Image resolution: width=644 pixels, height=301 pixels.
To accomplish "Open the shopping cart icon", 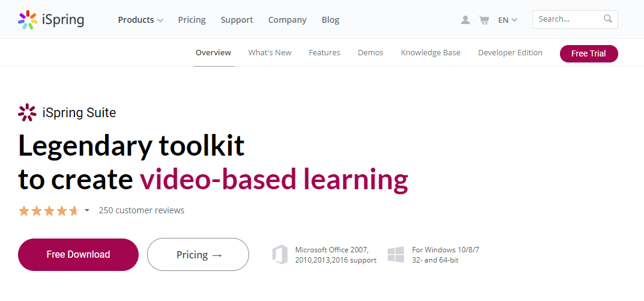I will [484, 20].
